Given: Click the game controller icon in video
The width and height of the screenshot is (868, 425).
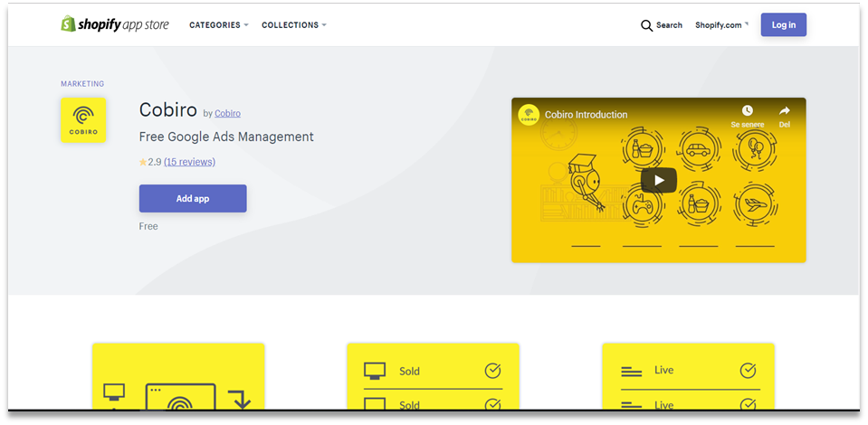Looking at the screenshot, I should point(642,207).
